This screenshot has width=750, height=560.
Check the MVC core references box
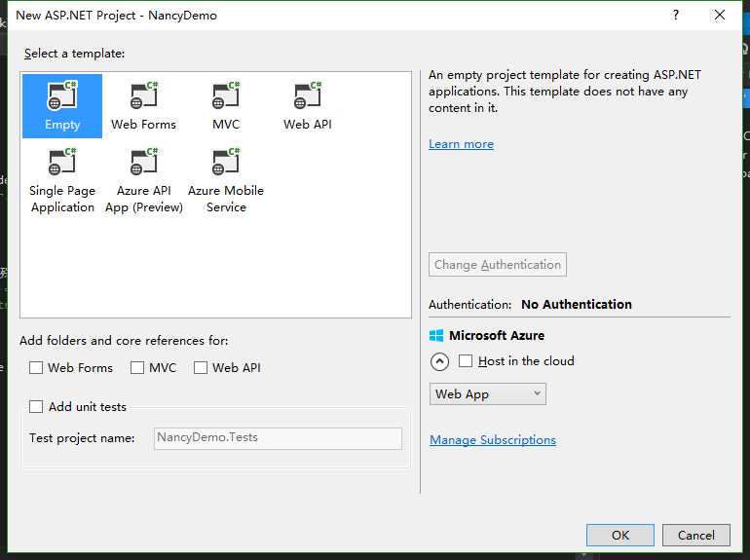tap(137, 368)
